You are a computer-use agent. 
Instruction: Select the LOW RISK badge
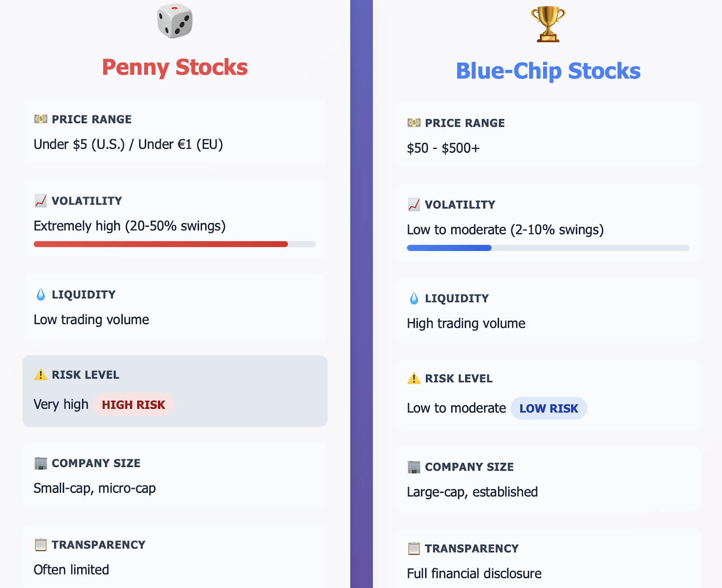pyautogui.click(x=549, y=408)
